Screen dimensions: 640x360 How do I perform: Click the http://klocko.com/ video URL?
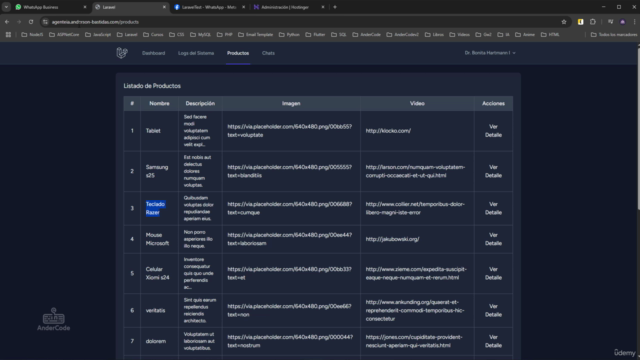point(388,131)
